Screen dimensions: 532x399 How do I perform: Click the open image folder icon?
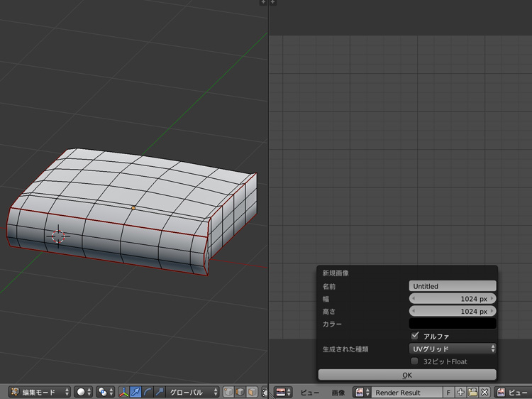click(472, 392)
